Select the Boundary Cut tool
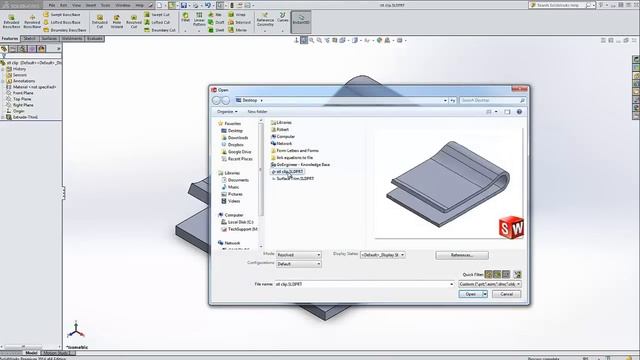The width and height of the screenshot is (640, 360). (x=160, y=30)
